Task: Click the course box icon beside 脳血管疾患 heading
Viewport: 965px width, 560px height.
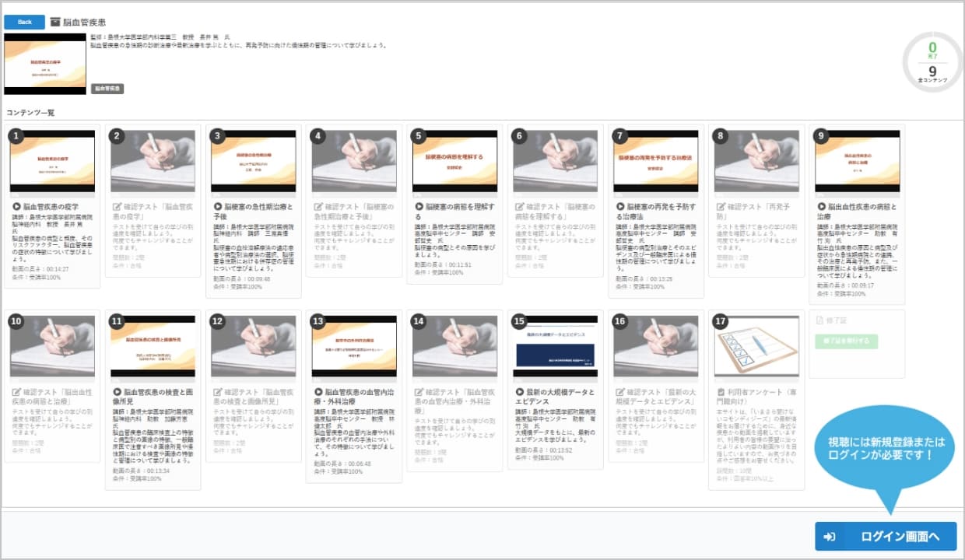Action: [55, 22]
